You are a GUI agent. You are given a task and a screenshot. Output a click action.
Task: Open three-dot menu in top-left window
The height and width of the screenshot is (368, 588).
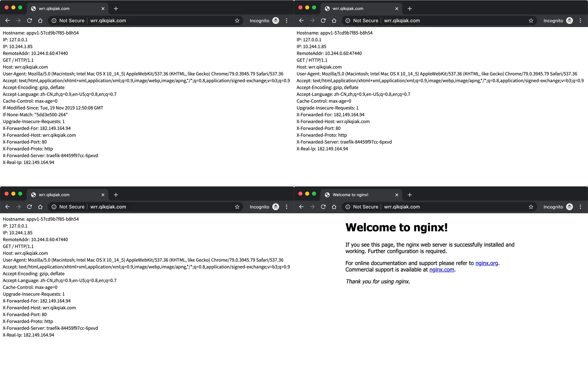point(286,20)
